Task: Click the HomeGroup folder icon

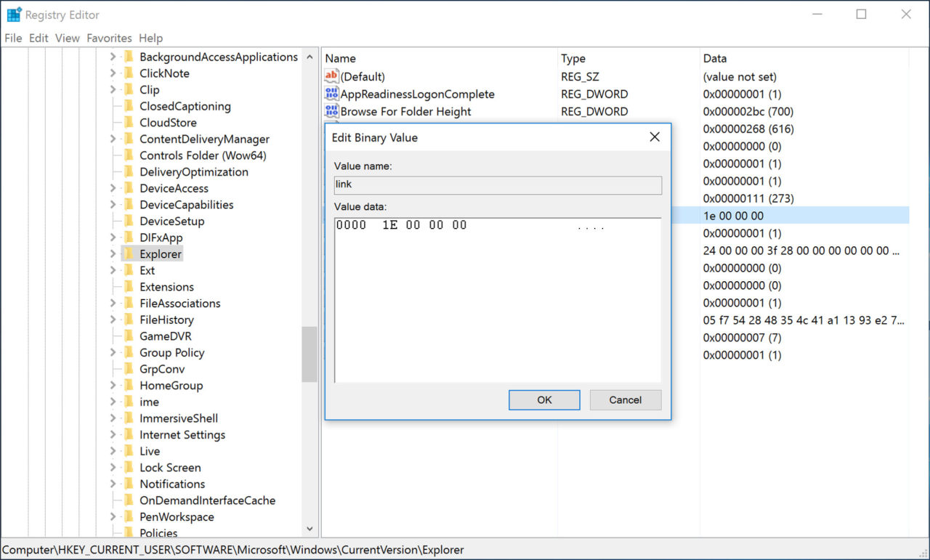Action: tap(129, 385)
